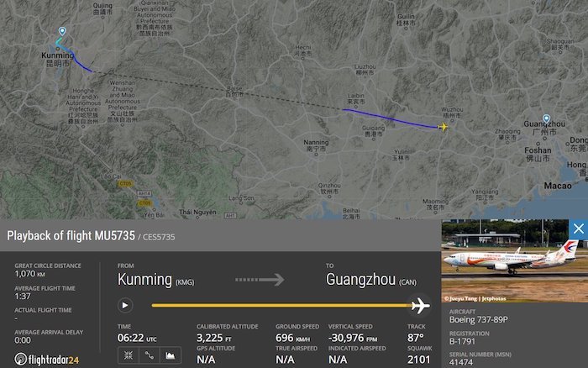Click the Kunming (KMG) origin airport name

tap(155, 280)
